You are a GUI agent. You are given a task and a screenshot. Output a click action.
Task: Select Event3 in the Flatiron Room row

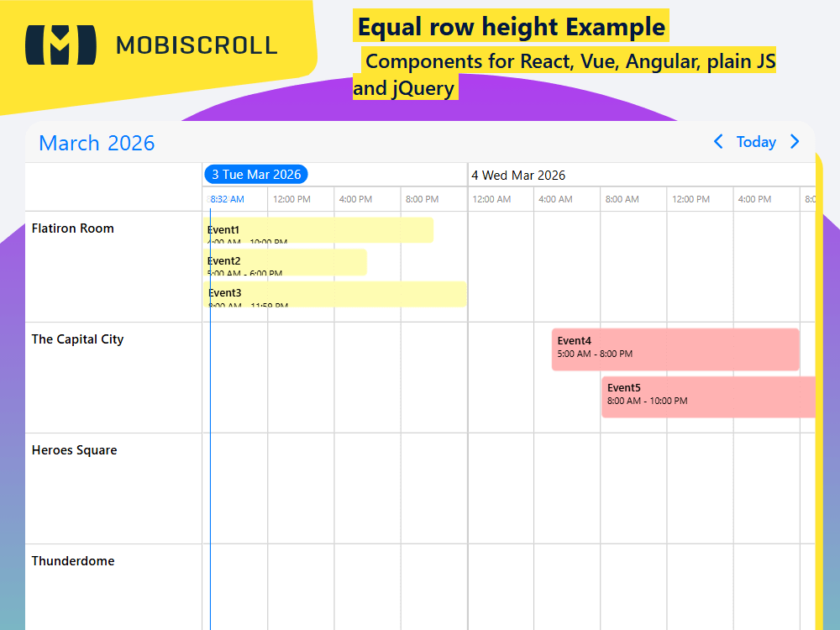click(x=336, y=294)
